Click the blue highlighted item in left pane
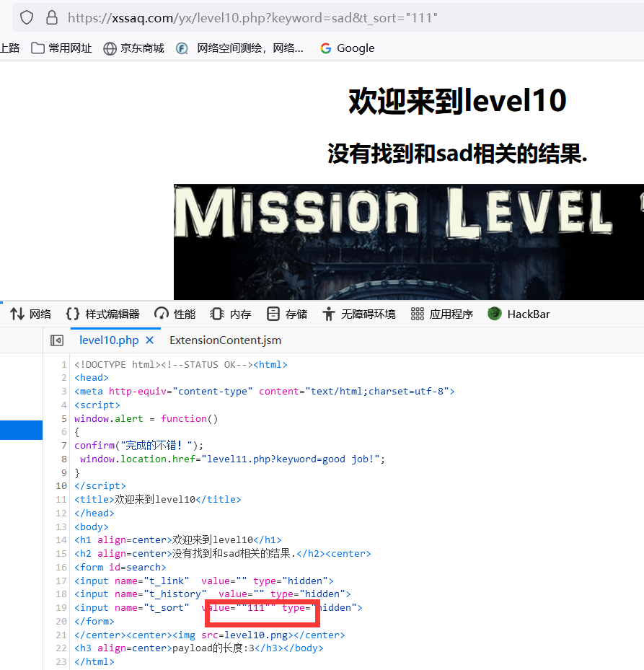Screen dimensions: 644x670 (x=22, y=430)
